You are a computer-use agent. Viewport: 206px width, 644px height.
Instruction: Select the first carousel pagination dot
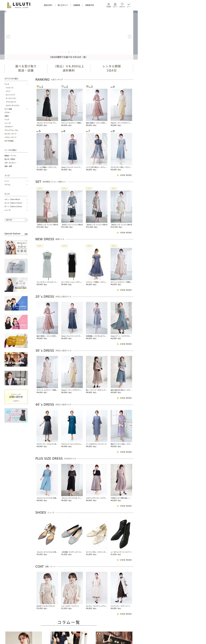click(x=59, y=52)
